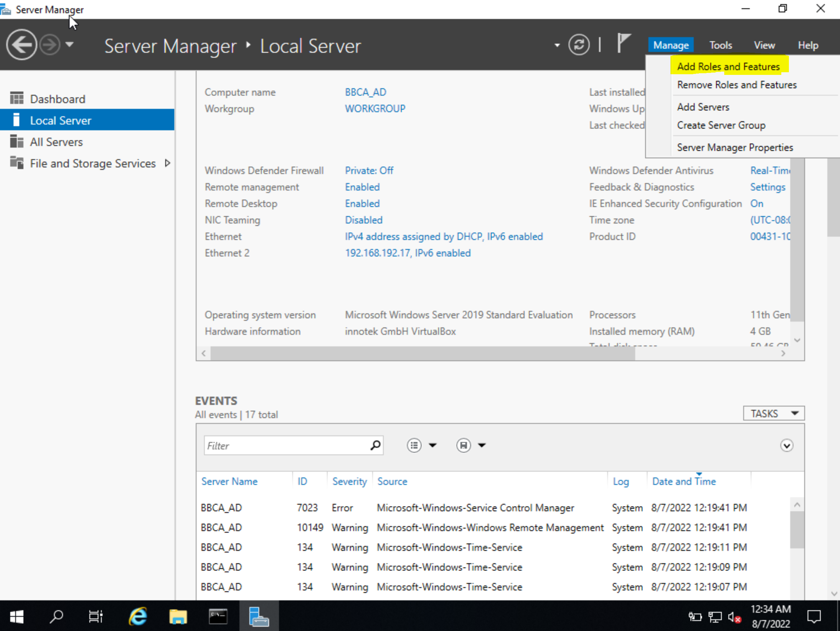Image resolution: width=840 pixels, height=631 pixels.
Task: Open Ethernet 2 address 192.168.192.17
Action: coord(408,253)
